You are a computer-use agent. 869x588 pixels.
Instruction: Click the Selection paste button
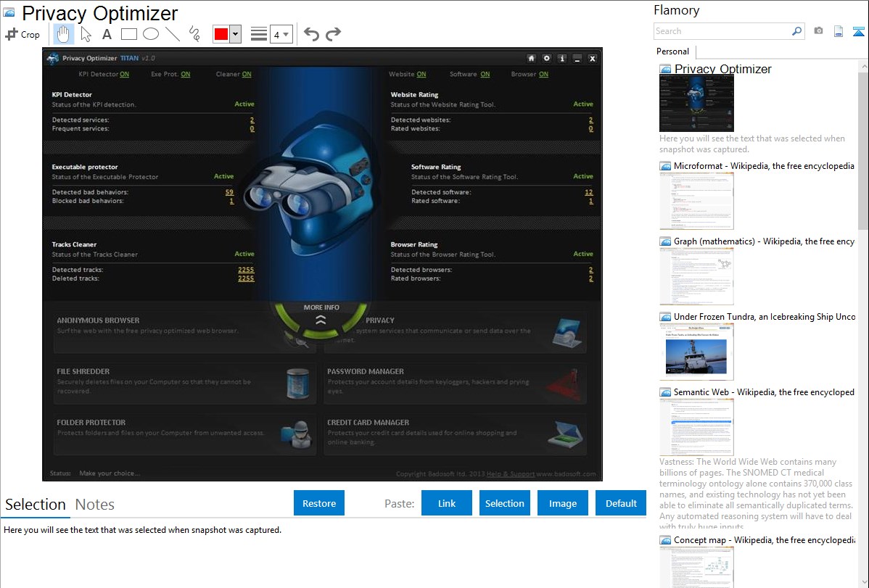(504, 503)
